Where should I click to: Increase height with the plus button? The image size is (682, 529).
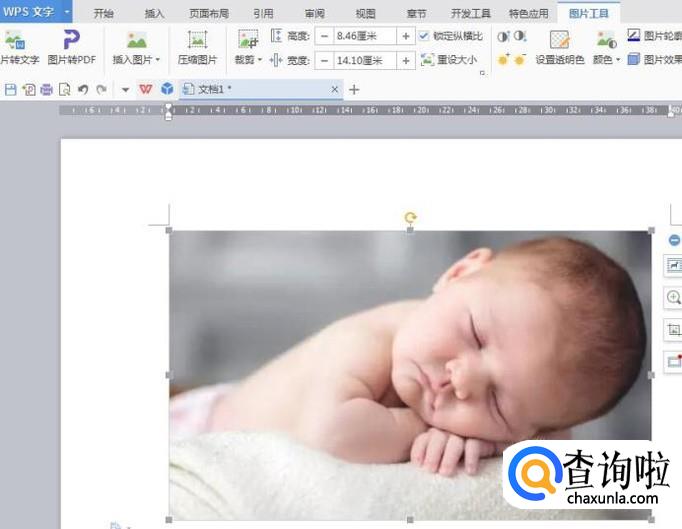point(405,36)
